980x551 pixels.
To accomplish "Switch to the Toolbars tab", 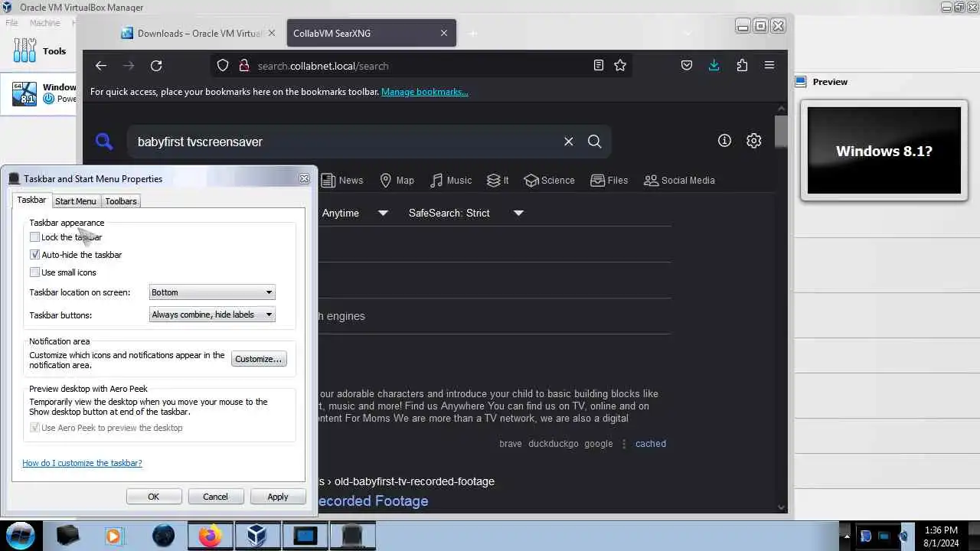I will (121, 201).
